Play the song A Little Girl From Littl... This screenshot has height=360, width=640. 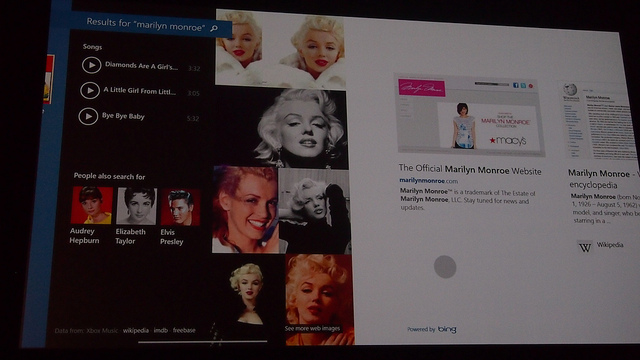click(x=90, y=90)
